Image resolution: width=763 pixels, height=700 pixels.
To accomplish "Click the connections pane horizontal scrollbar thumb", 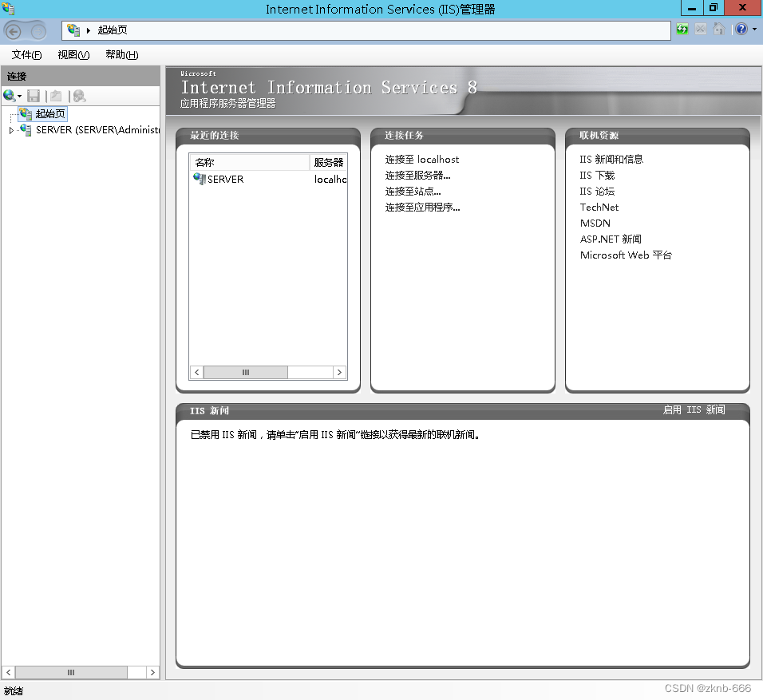I will pos(71,672).
